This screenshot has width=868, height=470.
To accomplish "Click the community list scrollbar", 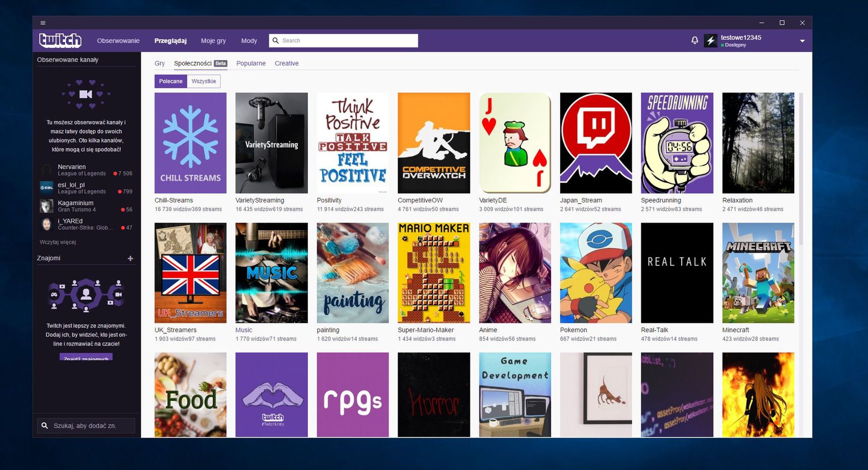I will click(801, 169).
